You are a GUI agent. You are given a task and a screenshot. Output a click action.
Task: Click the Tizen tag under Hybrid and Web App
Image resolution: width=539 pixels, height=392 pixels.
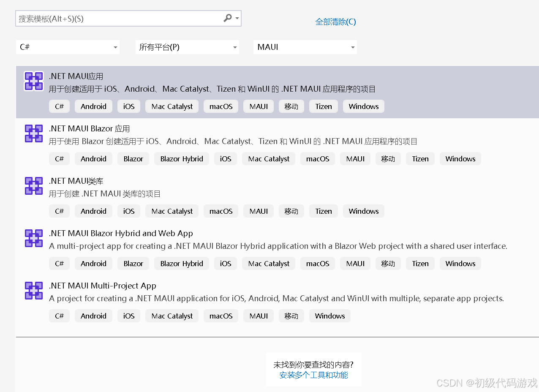(420, 264)
